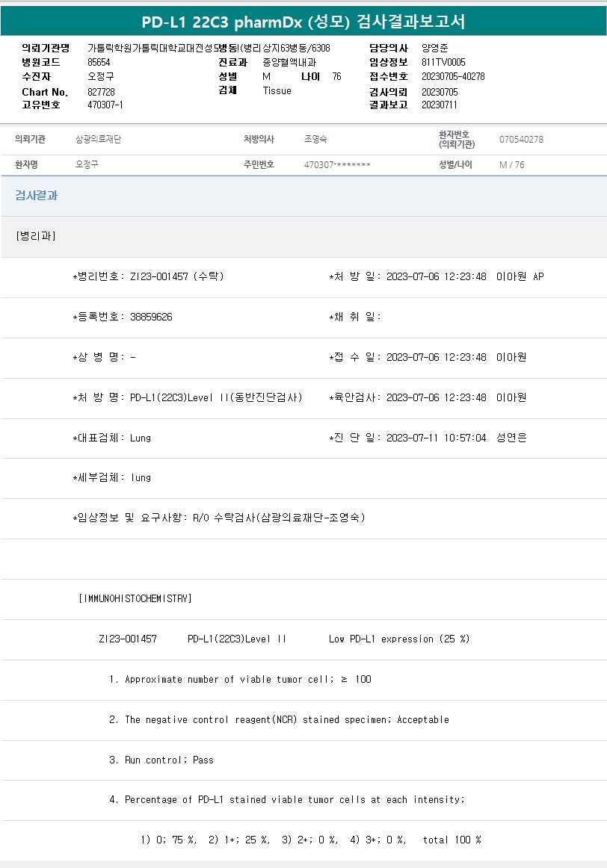Click test request date 20230705
The height and width of the screenshot is (868, 607).
coord(440,92)
